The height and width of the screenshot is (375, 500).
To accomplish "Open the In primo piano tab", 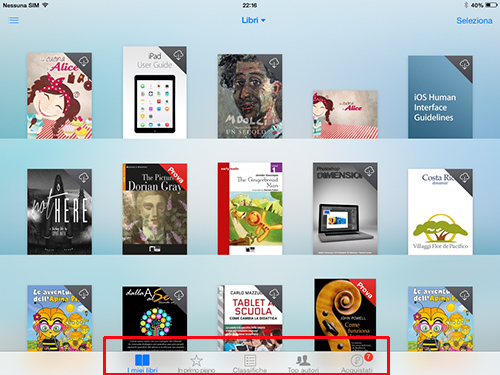I will click(196, 364).
